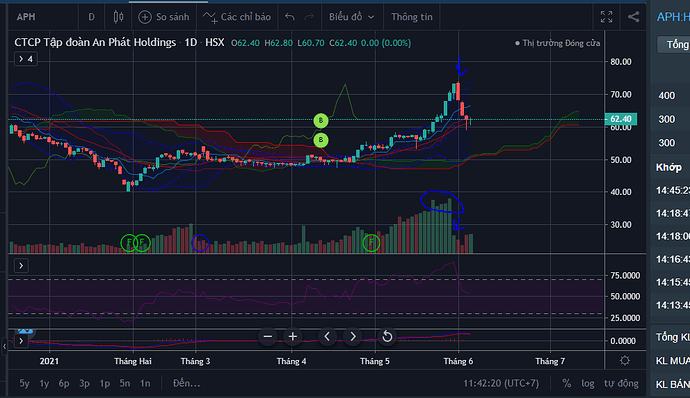
Task: Toggle tự động auto scale
Action: click(x=621, y=383)
